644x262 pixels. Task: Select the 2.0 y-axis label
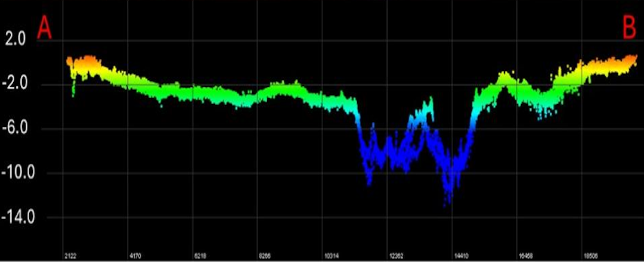[16, 40]
